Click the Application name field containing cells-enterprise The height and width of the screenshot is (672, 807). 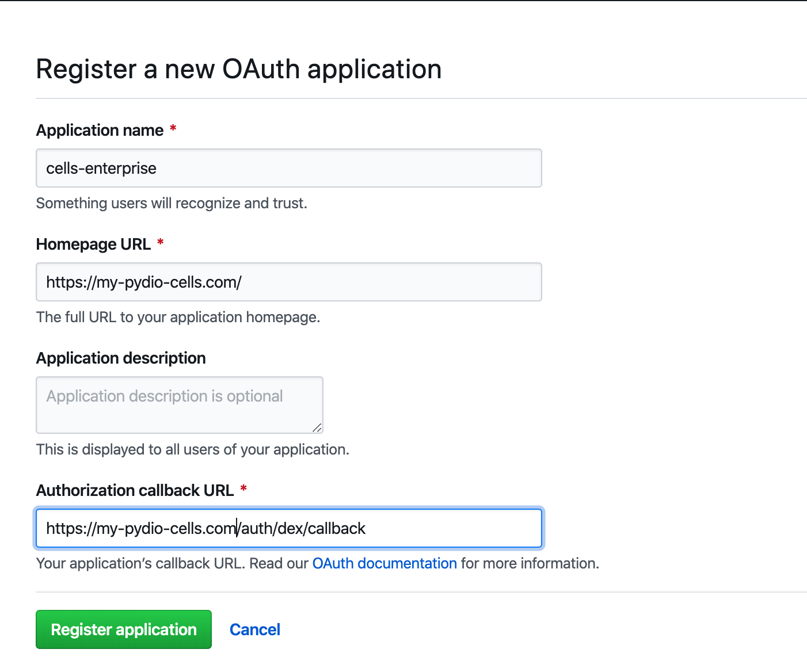[289, 168]
